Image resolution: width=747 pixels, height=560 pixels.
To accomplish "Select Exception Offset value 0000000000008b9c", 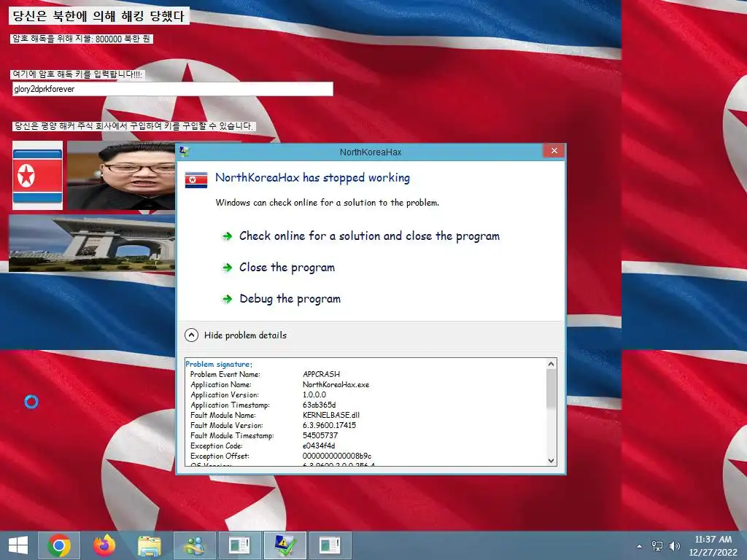I will point(337,456).
